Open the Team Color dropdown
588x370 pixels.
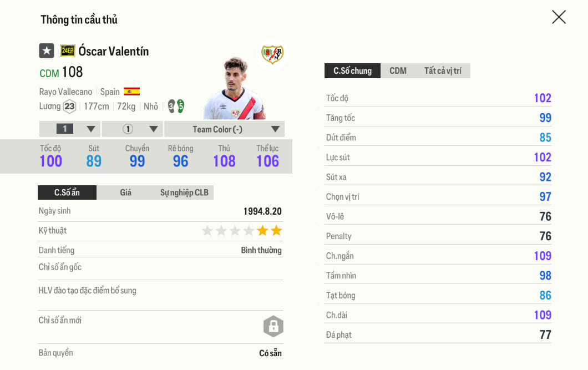pyautogui.click(x=225, y=129)
